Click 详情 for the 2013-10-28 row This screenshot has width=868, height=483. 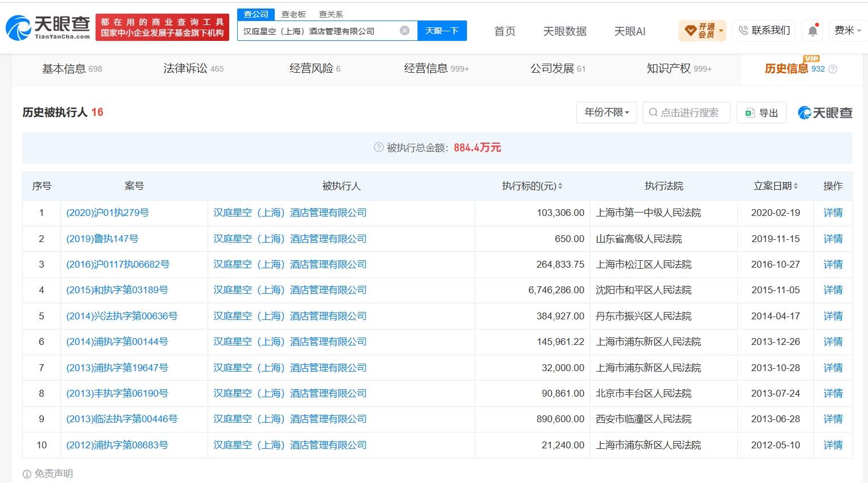833,368
